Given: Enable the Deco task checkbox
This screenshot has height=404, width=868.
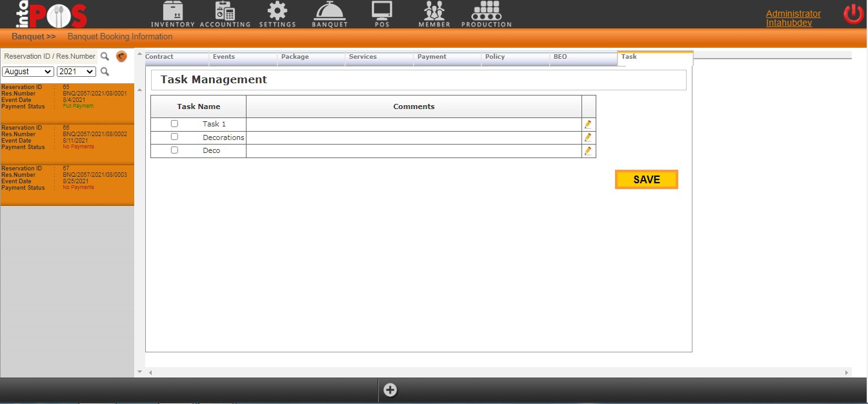Looking at the screenshot, I should [174, 150].
